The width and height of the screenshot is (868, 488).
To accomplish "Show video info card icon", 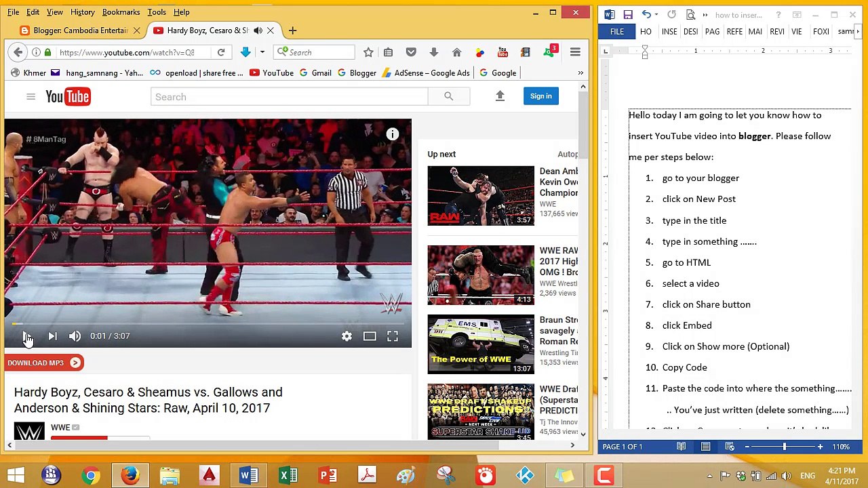I will tap(393, 134).
